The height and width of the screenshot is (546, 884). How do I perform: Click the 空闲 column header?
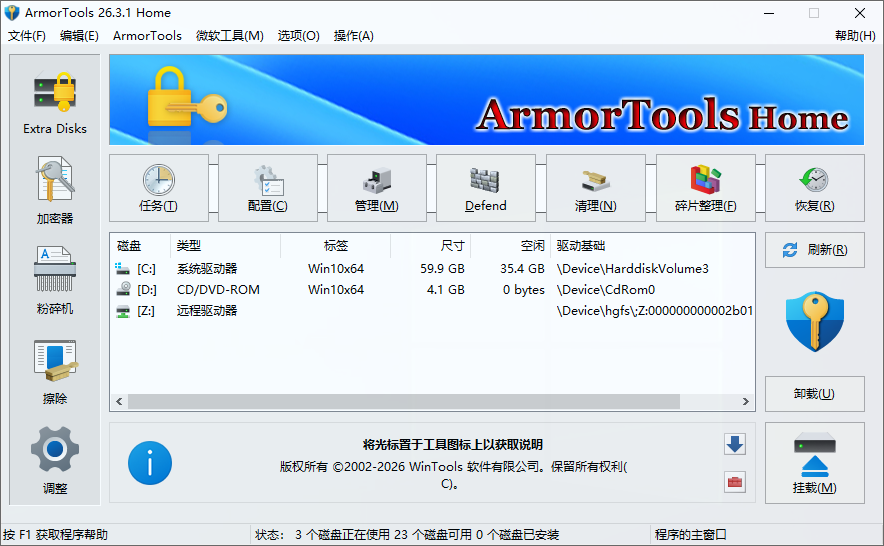point(510,246)
